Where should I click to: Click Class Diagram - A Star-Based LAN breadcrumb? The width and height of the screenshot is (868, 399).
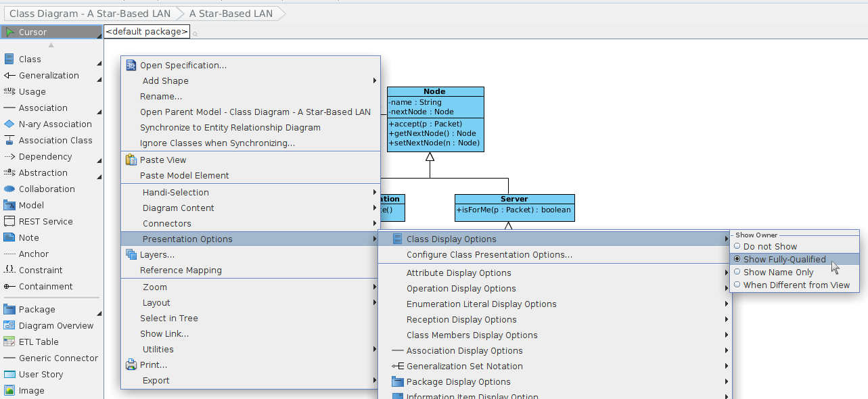point(90,13)
